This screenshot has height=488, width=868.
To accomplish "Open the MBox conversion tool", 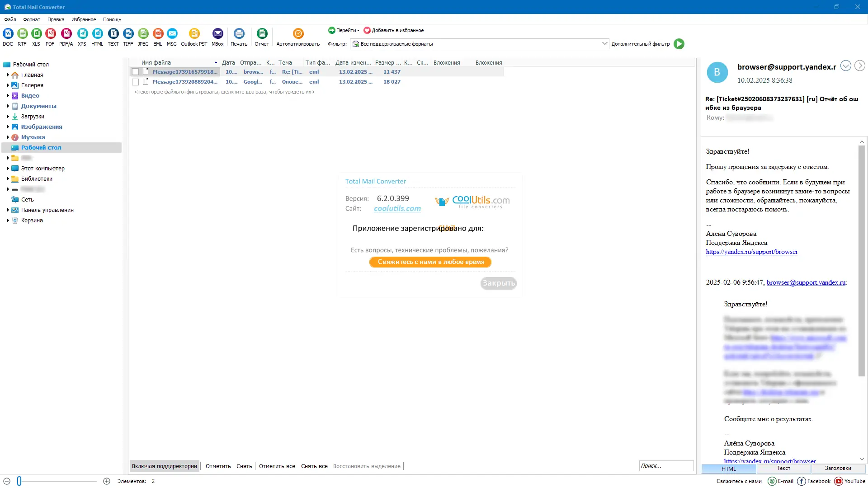I will (217, 33).
